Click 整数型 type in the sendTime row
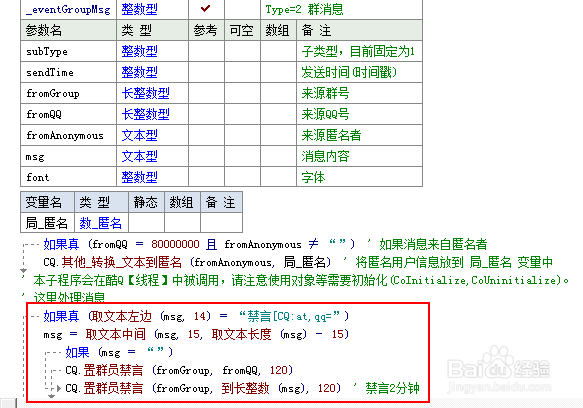Image resolution: width=583 pixels, height=408 pixels. 139,72
